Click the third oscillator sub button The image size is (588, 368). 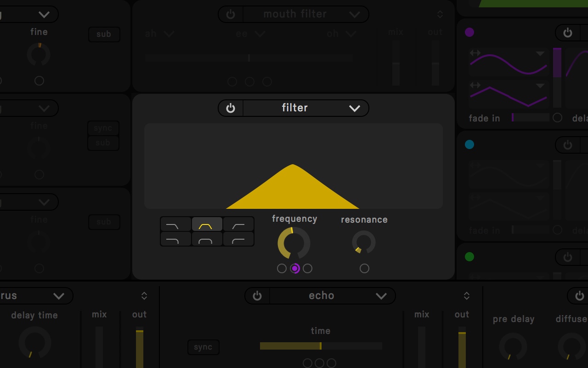click(x=104, y=222)
